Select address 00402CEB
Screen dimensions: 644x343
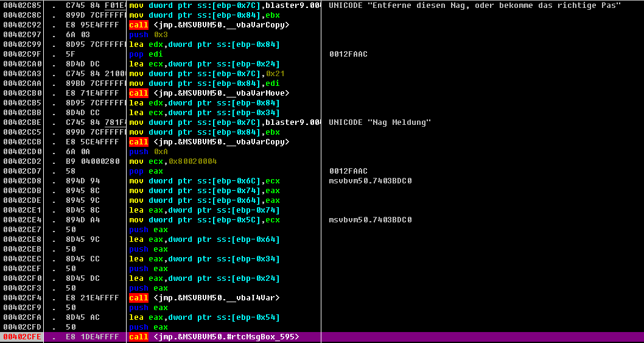click(21, 249)
